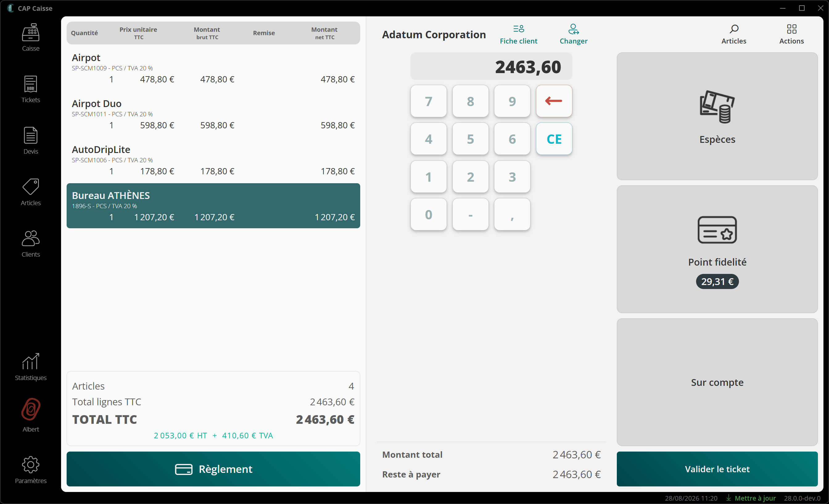Tap keypad digit 6
This screenshot has height=504, width=829.
click(x=512, y=138)
